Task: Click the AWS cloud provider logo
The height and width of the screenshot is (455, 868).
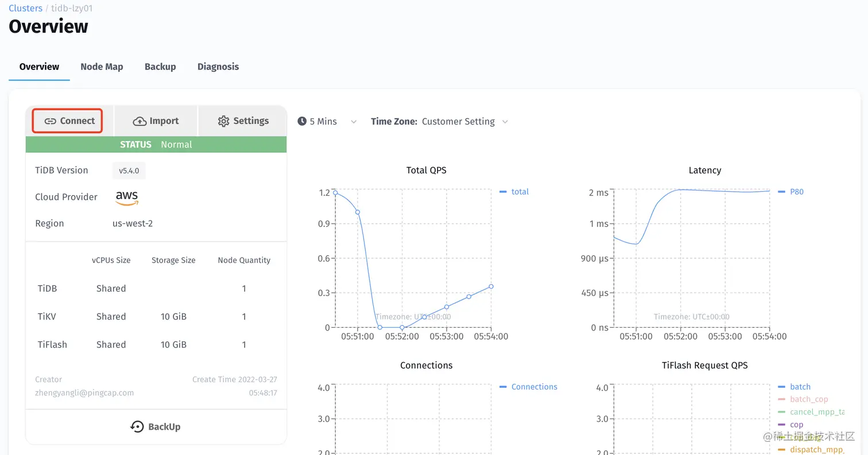Action: tap(127, 197)
